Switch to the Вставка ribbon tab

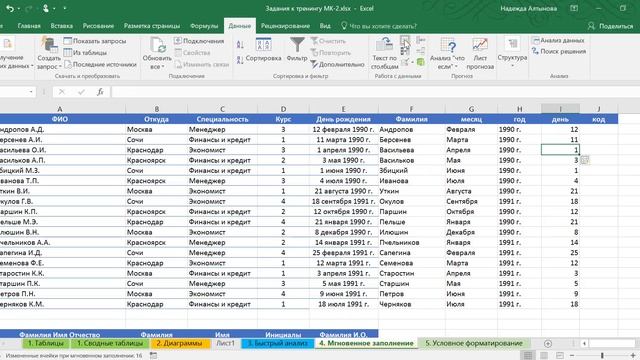point(62,26)
